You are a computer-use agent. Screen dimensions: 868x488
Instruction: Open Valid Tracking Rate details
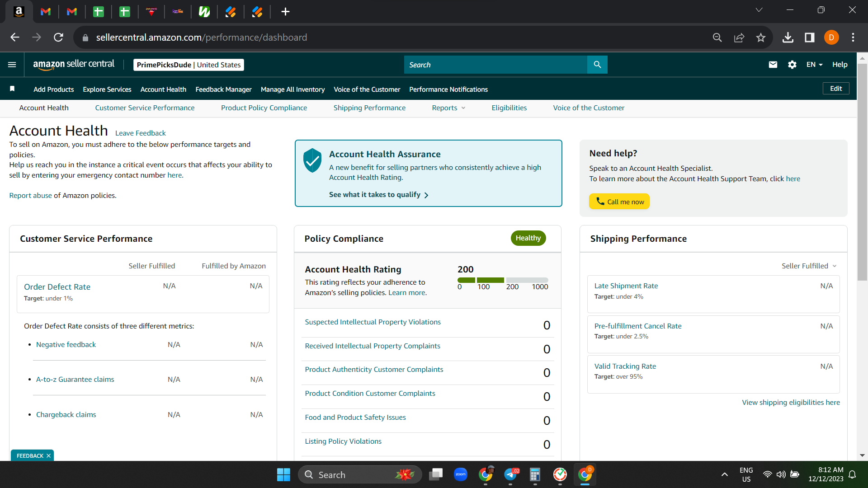click(625, 366)
